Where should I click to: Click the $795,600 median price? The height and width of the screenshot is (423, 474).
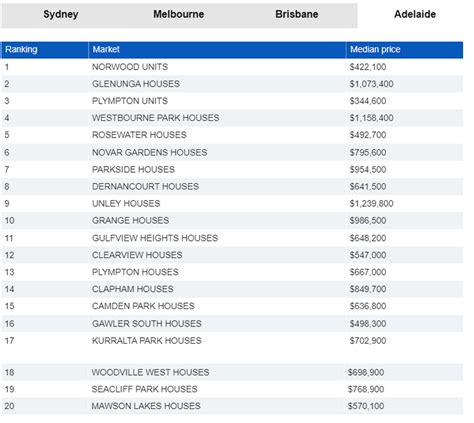pos(368,153)
